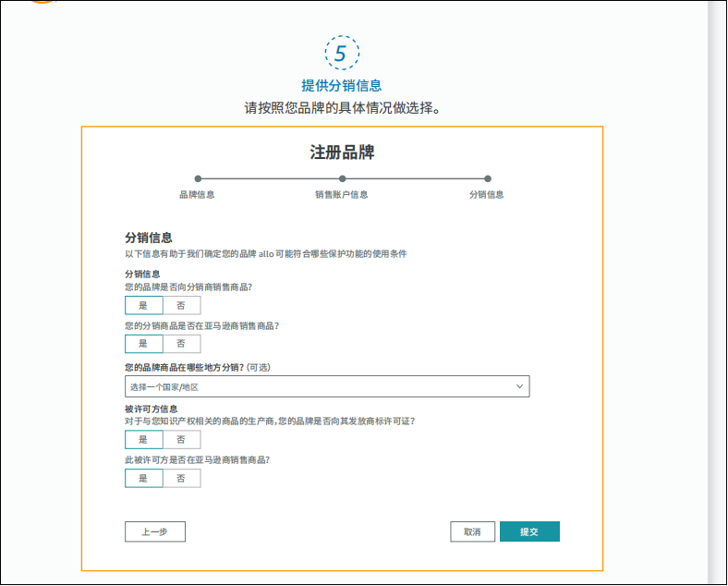Submit the form with 提交

(529, 531)
